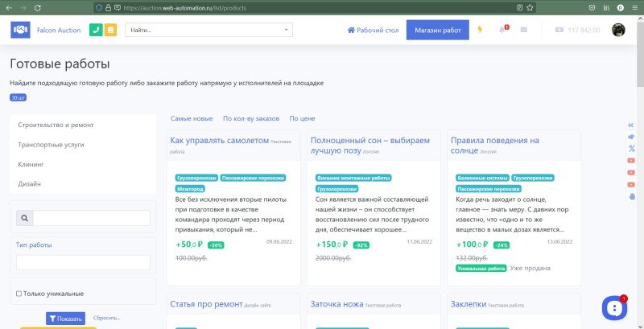The image size is (644, 329).
Task: Toggle browser reader view icon
Action: (519, 7)
